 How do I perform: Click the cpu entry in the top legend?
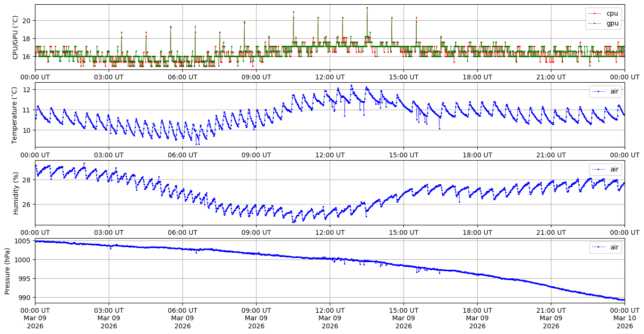coord(612,13)
